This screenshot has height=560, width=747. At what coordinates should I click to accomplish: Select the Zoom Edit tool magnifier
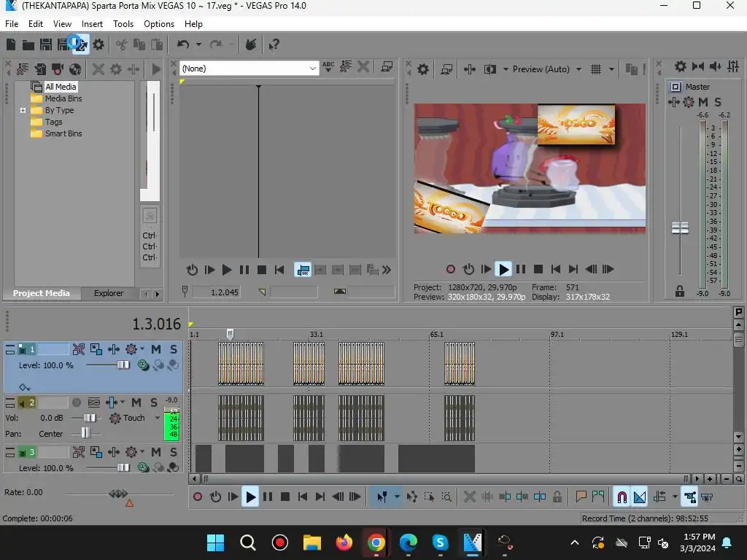click(446, 497)
